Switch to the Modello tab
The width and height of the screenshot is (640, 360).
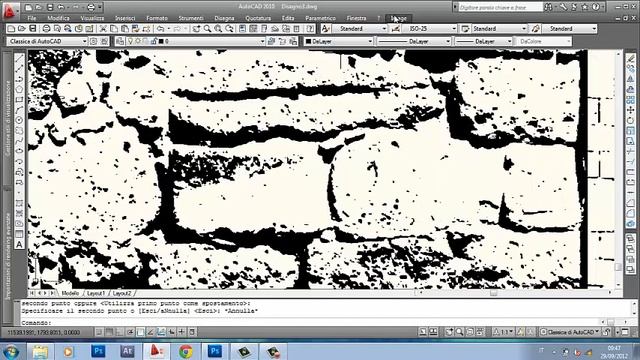(x=70, y=293)
